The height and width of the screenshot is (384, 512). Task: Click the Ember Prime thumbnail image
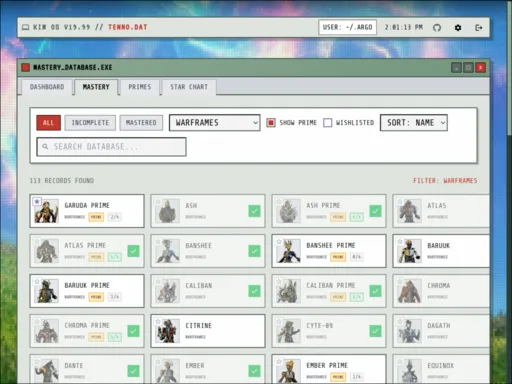[x=289, y=371]
